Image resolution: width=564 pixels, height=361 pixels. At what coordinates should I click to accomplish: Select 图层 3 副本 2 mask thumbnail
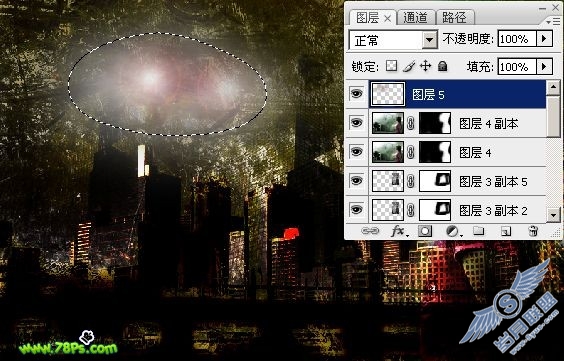point(435,210)
